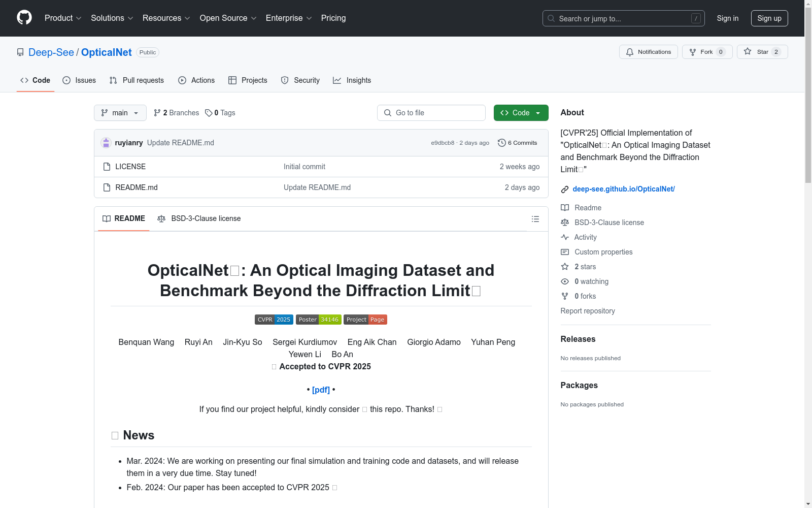Click the README.md file icon
812x508 pixels.
pyautogui.click(x=107, y=187)
